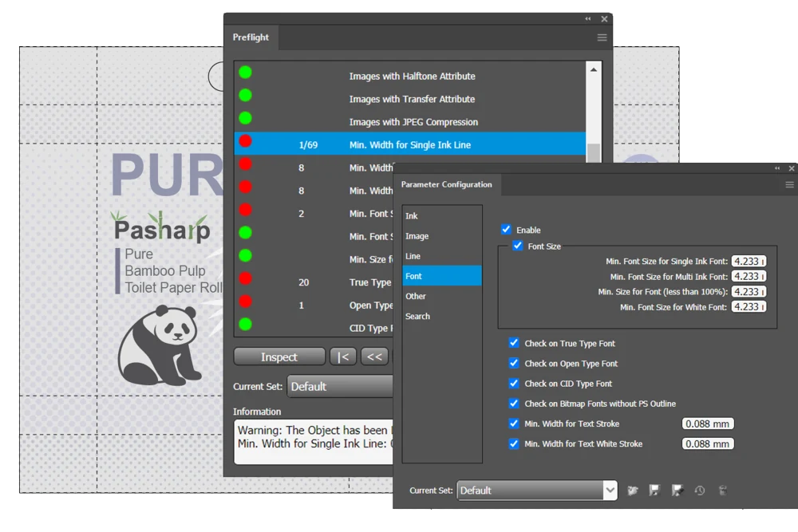Collapse the Preflight panel with double arrows
Image resolution: width=798 pixels, height=532 pixels.
[x=588, y=19]
